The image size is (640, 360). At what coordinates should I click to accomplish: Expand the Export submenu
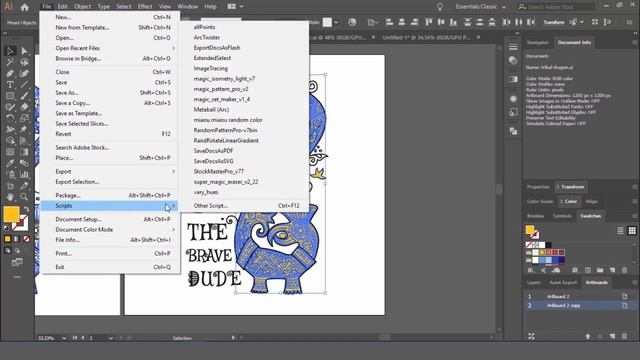click(110, 171)
